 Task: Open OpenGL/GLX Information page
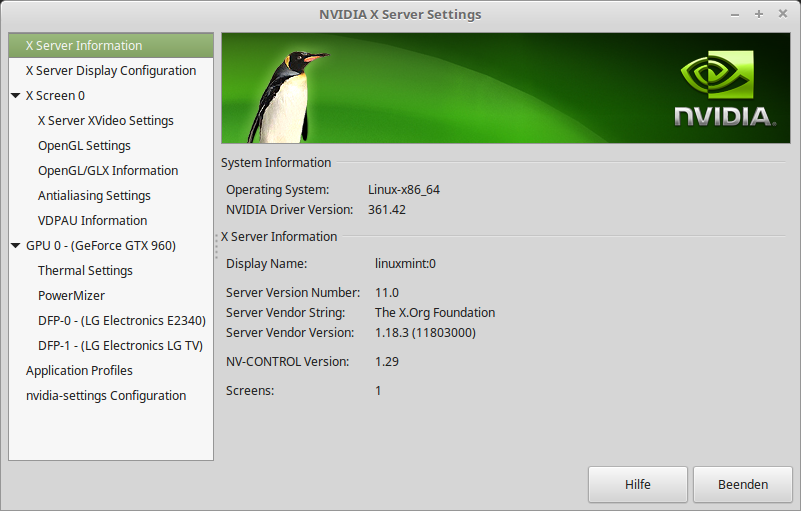coord(108,171)
